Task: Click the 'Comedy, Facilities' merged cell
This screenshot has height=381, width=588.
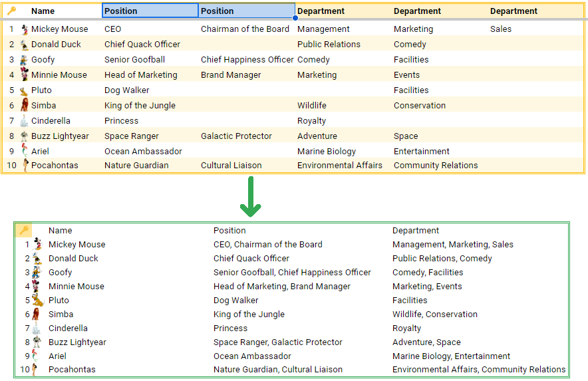Action: (428, 272)
